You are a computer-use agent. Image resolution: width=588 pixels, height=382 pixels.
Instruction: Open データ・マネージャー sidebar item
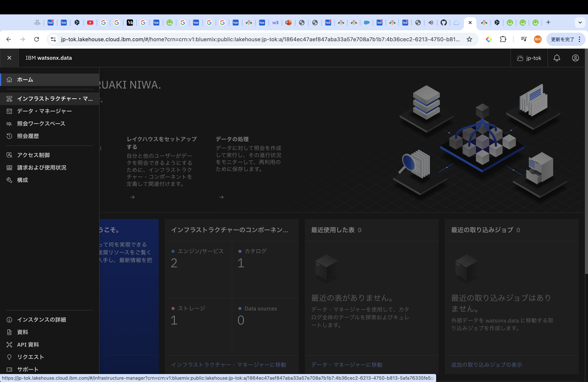click(x=44, y=111)
